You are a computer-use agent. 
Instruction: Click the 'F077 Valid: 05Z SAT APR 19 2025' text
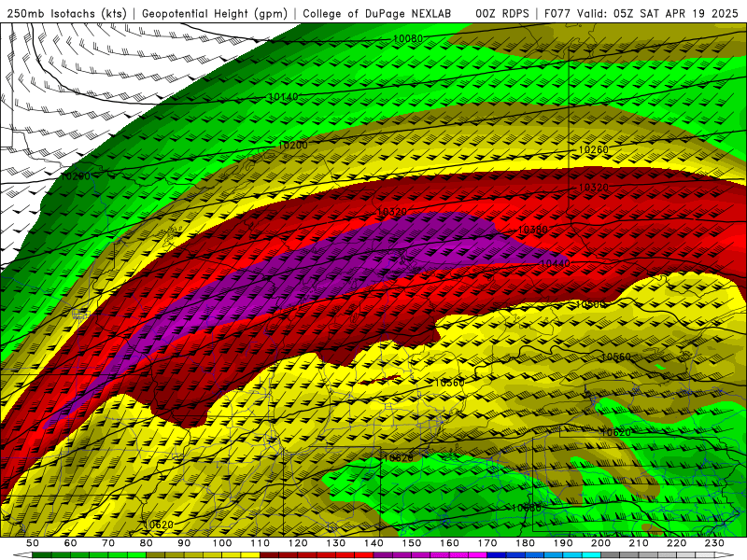641,14
